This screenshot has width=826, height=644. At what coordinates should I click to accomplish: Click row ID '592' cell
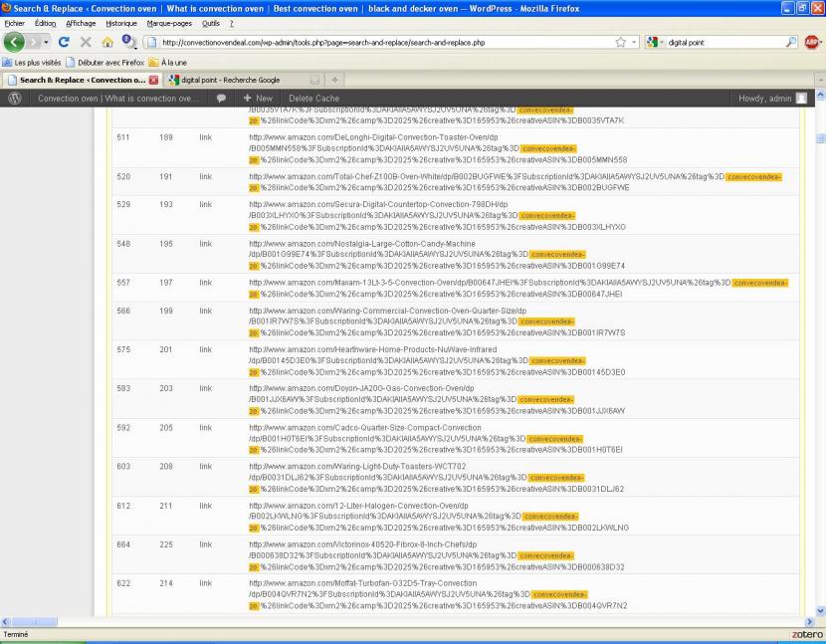[123, 428]
